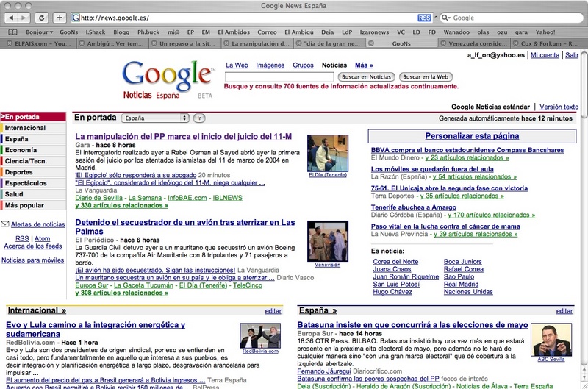Open the Personalizar esta página link

coord(472,136)
